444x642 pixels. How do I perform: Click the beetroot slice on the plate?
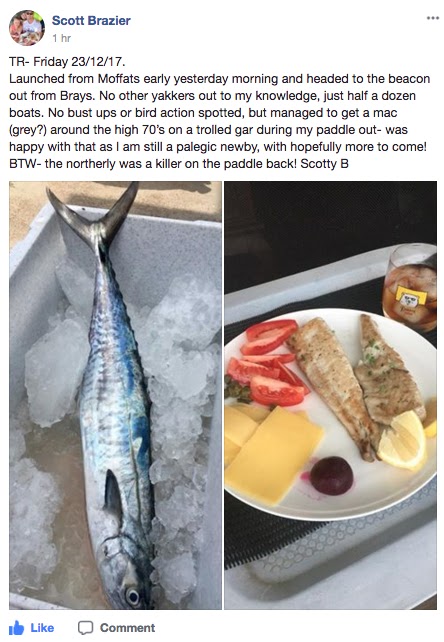coord(331,475)
